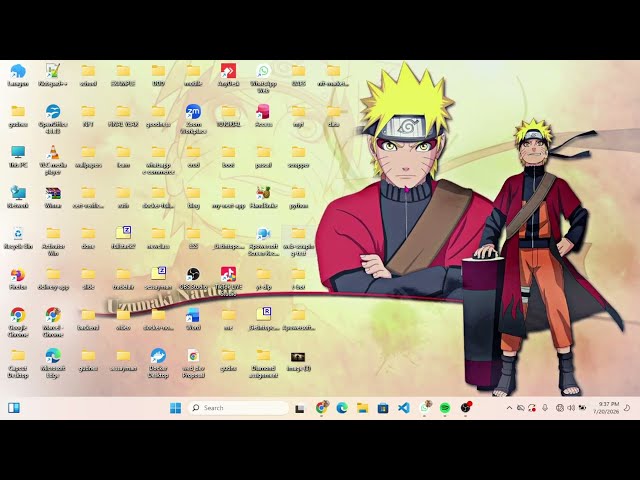640x480 pixels.
Task: Open File Explorer from the taskbar
Action: tap(362, 408)
